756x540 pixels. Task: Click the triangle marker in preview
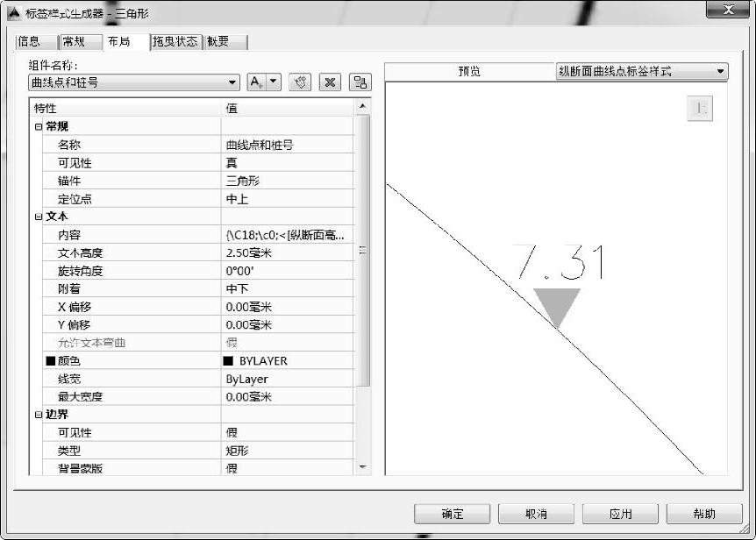click(557, 308)
